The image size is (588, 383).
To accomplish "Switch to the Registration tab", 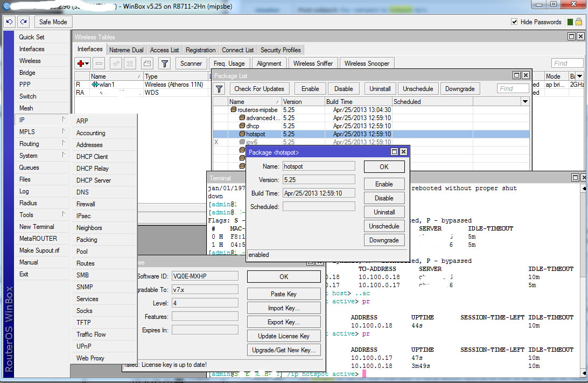I will point(201,50).
